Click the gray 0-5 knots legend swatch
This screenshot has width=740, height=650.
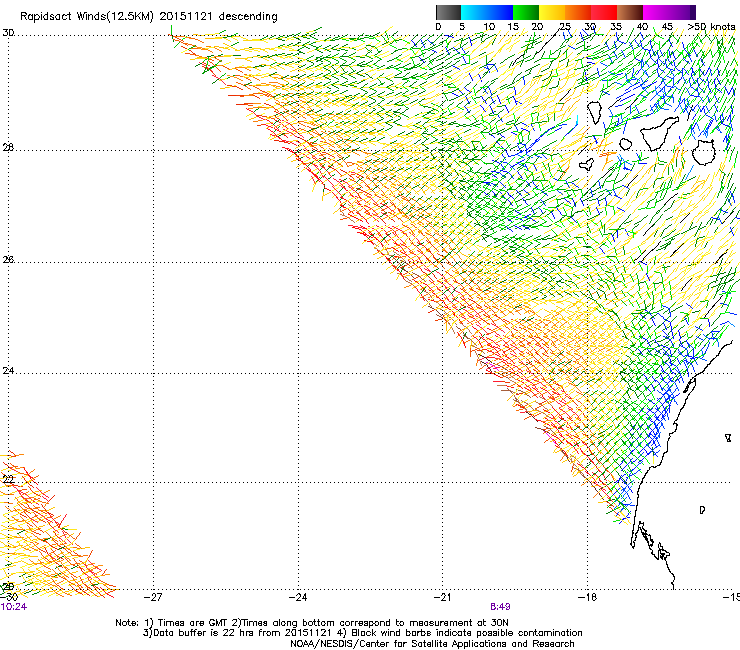pyautogui.click(x=449, y=12)
